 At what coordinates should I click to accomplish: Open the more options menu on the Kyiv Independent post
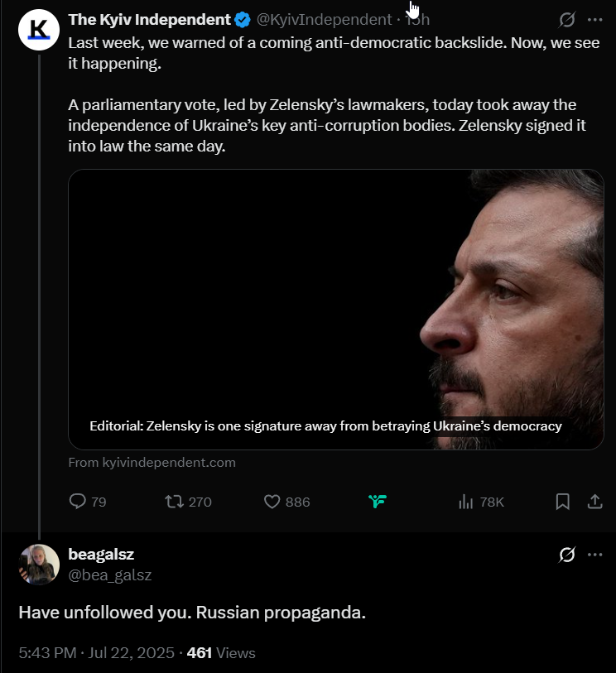594,20
